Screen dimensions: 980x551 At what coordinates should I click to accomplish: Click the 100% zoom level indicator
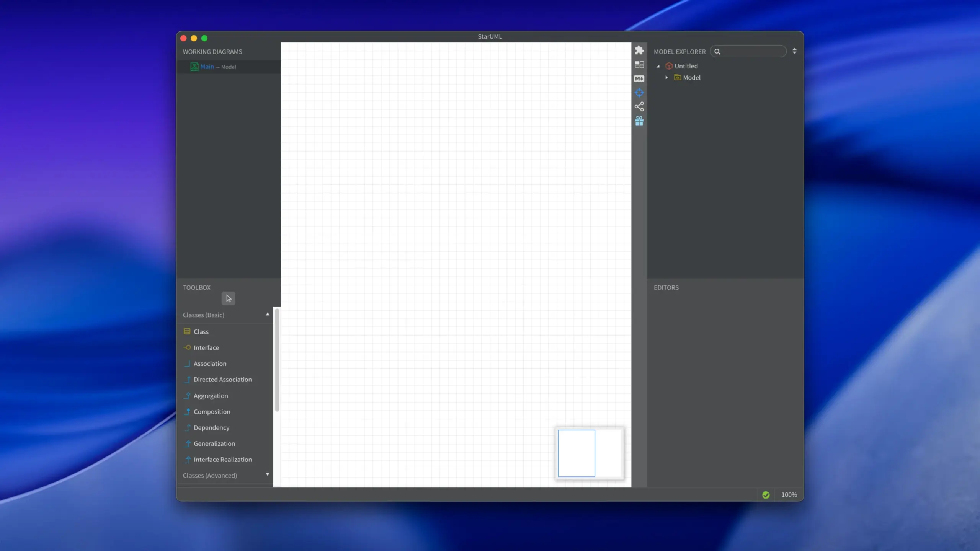click(x=789, y=495)
